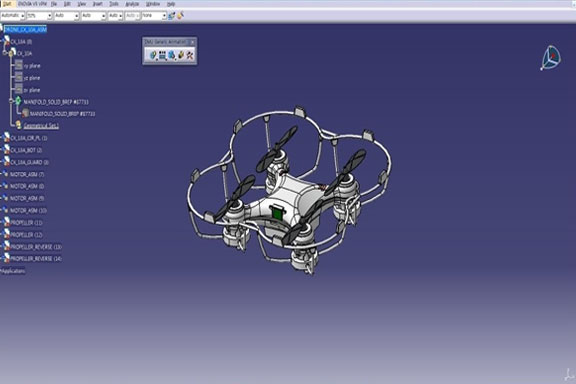Open the Automatic dropdown in the toolbar
This screenshot has height=384, width=576.
(13, 16)
